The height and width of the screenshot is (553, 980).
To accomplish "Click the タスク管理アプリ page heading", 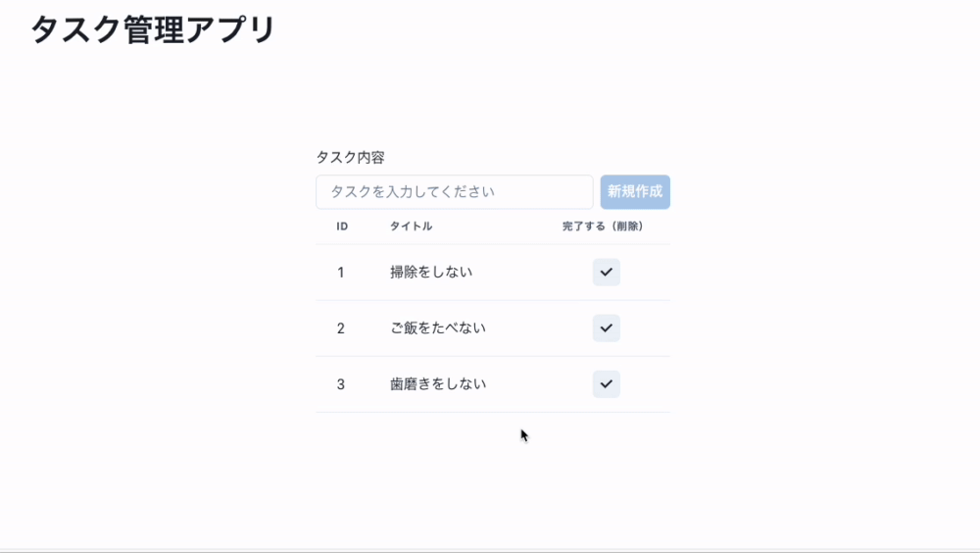I will click(x=153, y=29).
